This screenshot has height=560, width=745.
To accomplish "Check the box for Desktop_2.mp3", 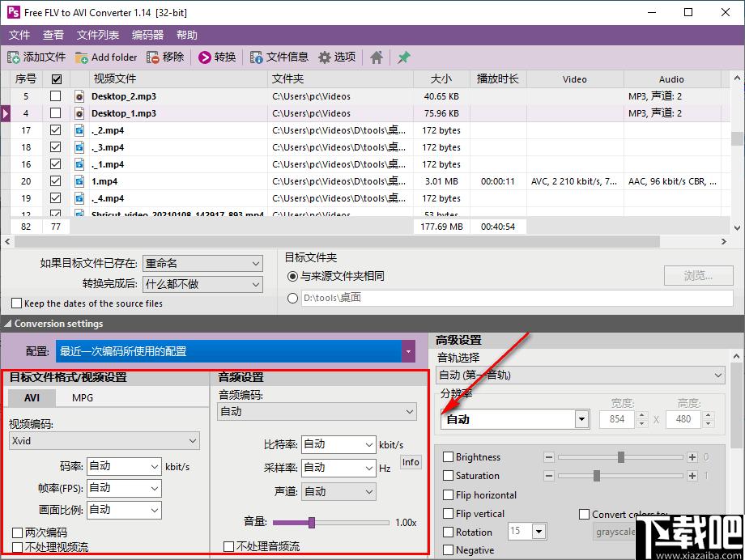I will 56,96.
